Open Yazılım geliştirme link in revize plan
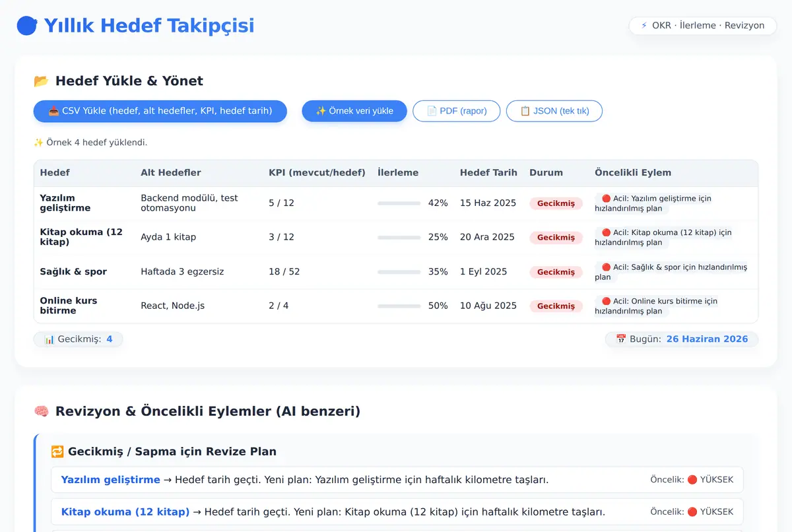792x532 pixels. (111, 480)
